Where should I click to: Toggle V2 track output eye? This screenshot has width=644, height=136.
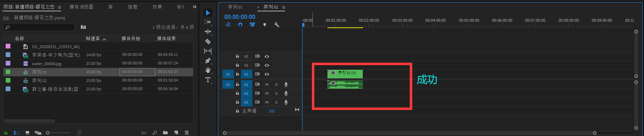[x=267, y=65]
